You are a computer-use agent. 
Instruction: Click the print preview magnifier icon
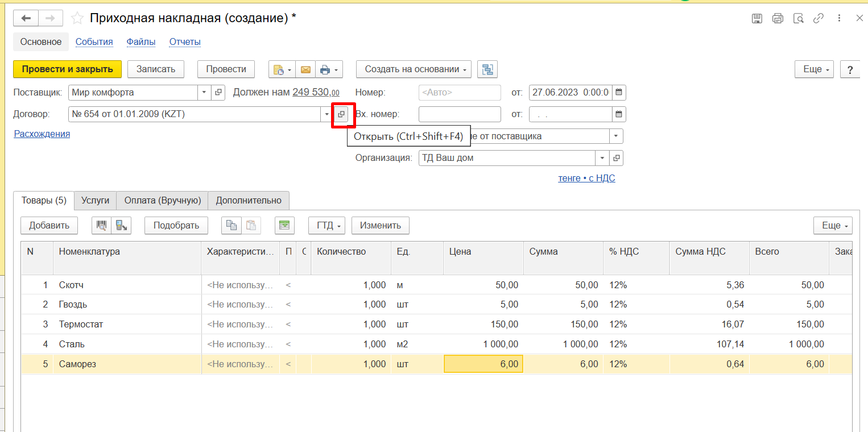coord(799,18)
